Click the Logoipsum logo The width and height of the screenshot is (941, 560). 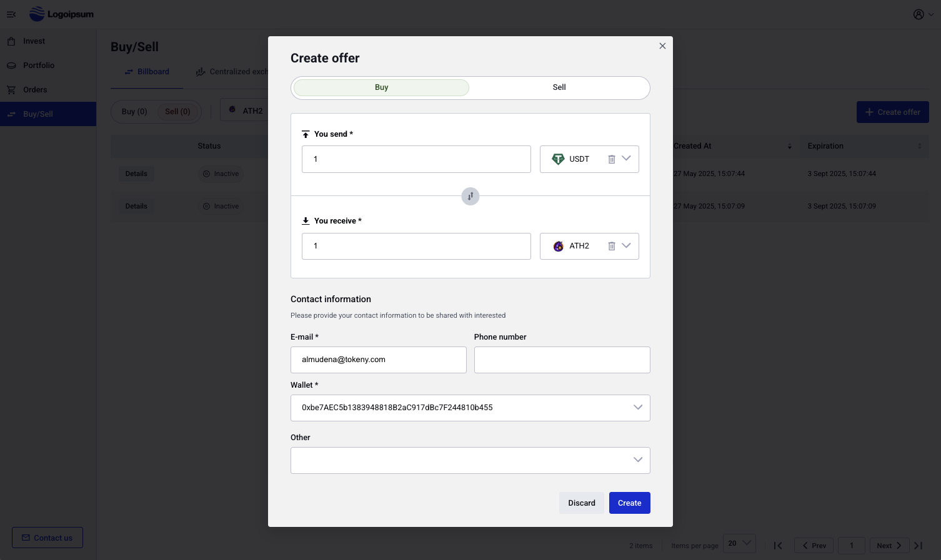(62, 14)
